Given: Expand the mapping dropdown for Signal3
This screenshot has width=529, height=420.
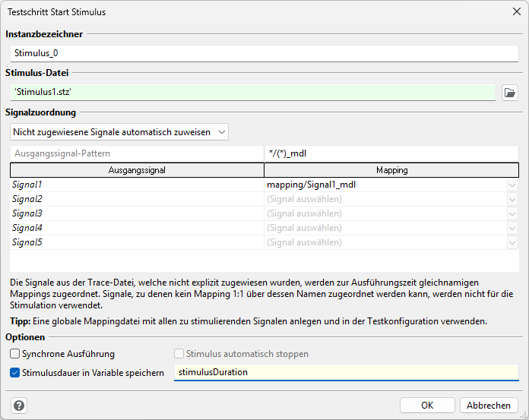Looking at the screenshot, I should coord(512,214).
